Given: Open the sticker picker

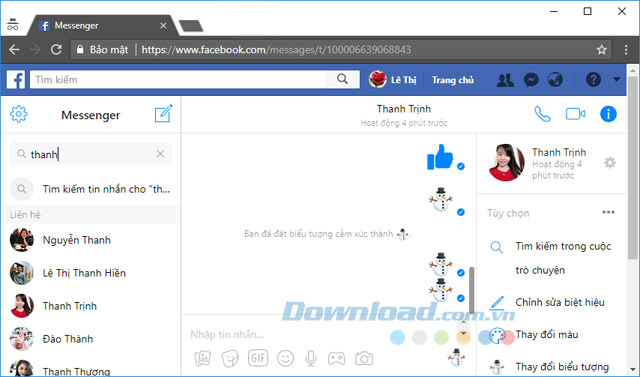Looking at the screenshot, I should tap(230, 358).
